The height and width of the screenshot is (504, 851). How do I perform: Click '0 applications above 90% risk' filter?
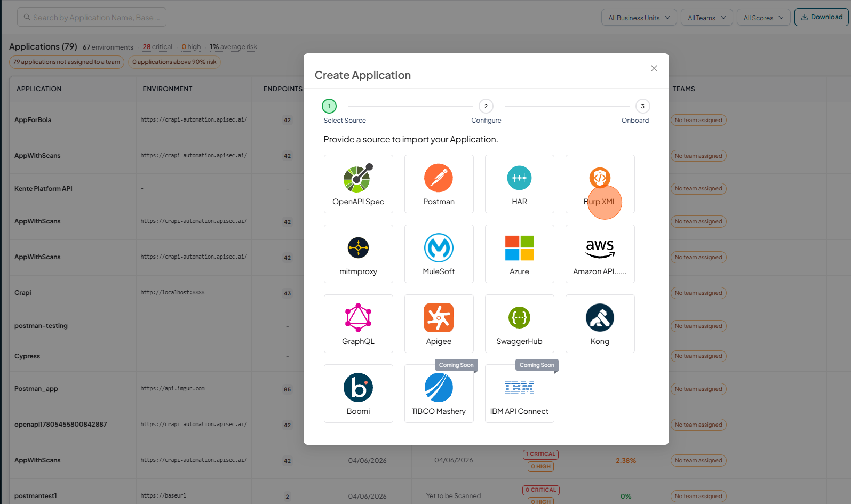[x=174, y=62]
